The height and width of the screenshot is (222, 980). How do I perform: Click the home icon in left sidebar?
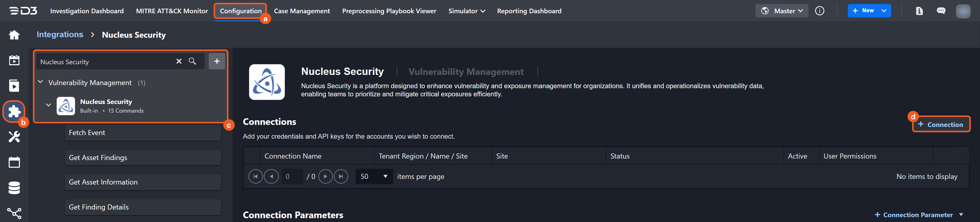tap(14, 35)
